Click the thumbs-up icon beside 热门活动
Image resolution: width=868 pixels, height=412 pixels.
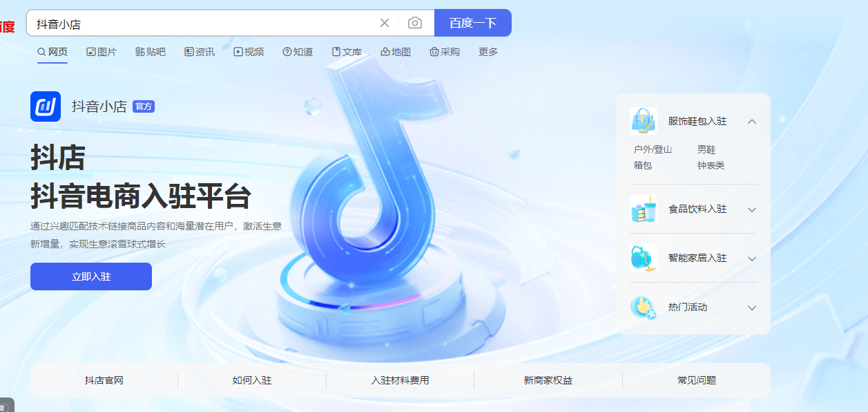[x=644, y=307]
